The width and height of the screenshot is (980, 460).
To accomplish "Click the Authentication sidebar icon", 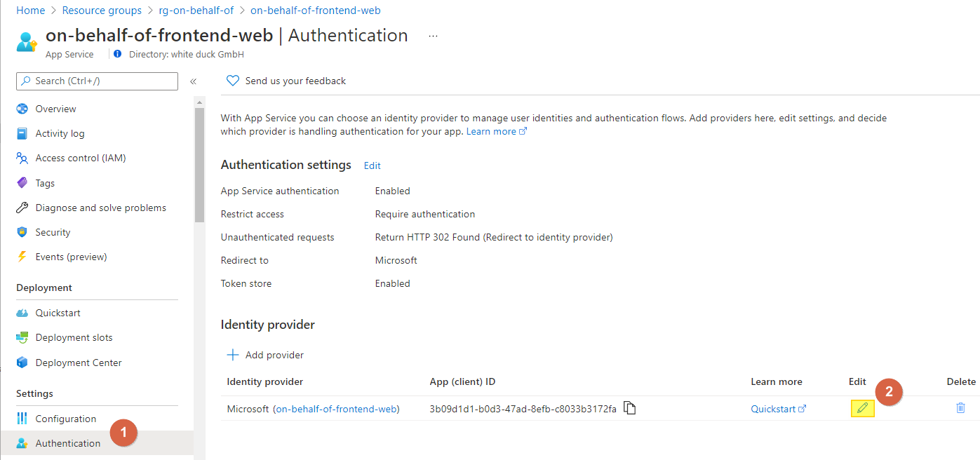I will 22,443.
